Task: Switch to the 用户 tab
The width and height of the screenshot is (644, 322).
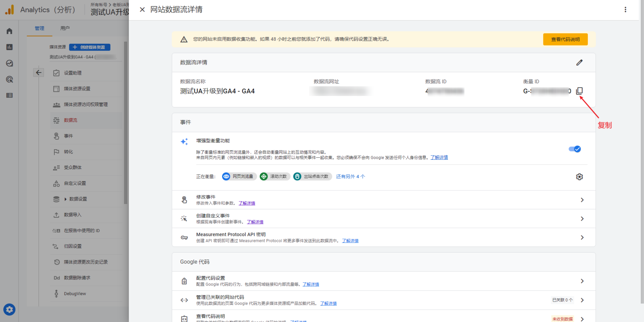Action: coord(65,28)
